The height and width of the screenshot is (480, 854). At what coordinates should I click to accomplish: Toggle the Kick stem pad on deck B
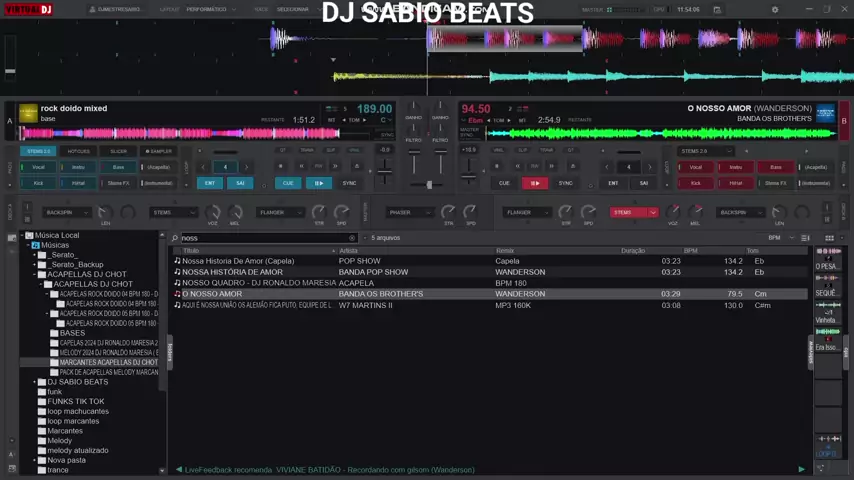coord(696,183)
